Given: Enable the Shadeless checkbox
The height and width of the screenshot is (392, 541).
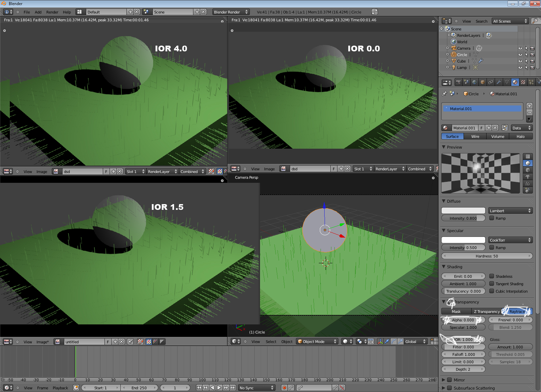Looking at the screenshot, I should (492, 276).
